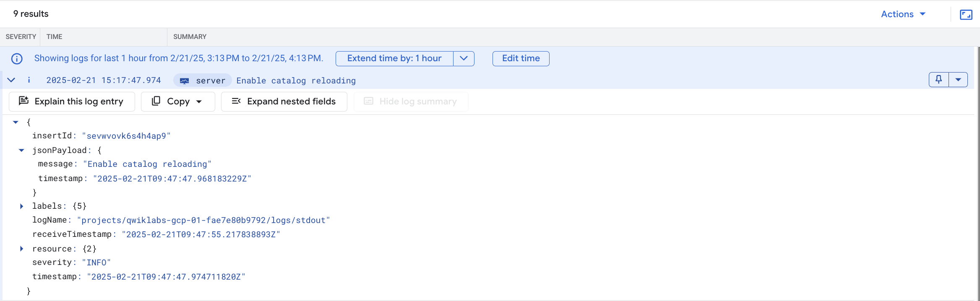Open the pin options dropdown arrow

958,80
